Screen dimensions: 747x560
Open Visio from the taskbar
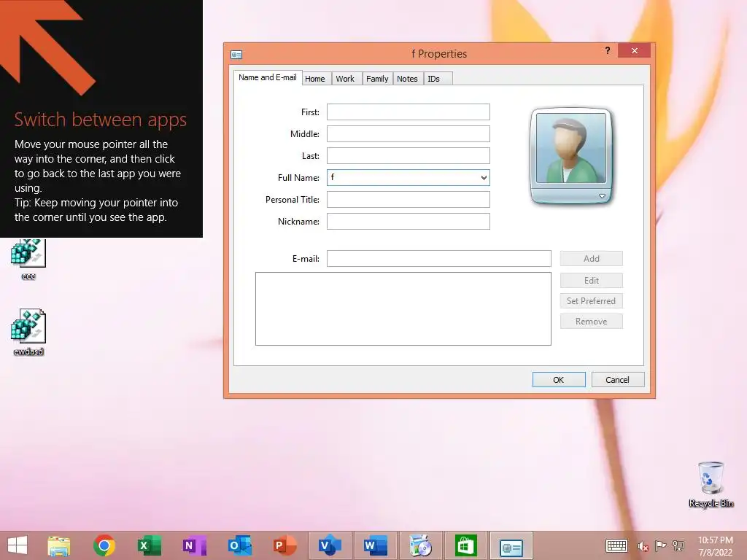point(330,545)
